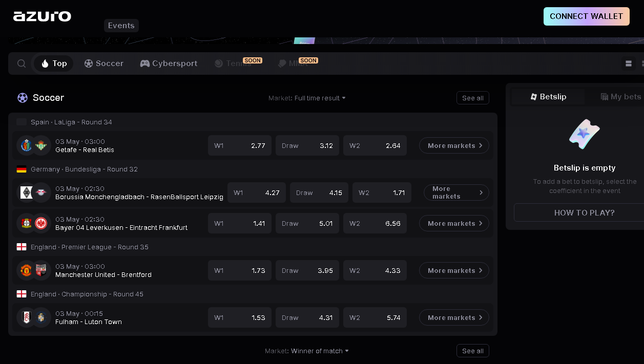644x364 pixels.
Task: Pick W2 odds 6.56 for Frankfurt
Action: [x=375, y=223]
